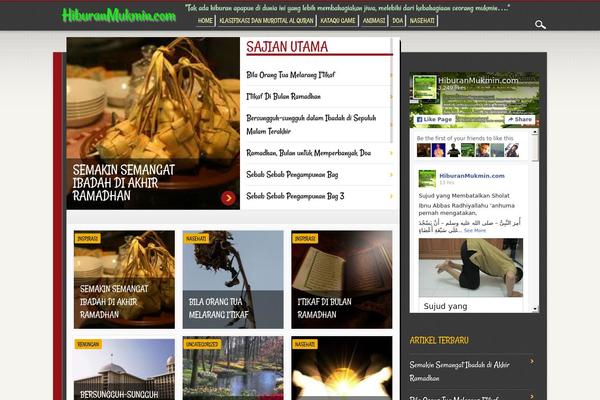Click Facebook Share button
This screenshot has width=600, height=400.
click(520, 119)
